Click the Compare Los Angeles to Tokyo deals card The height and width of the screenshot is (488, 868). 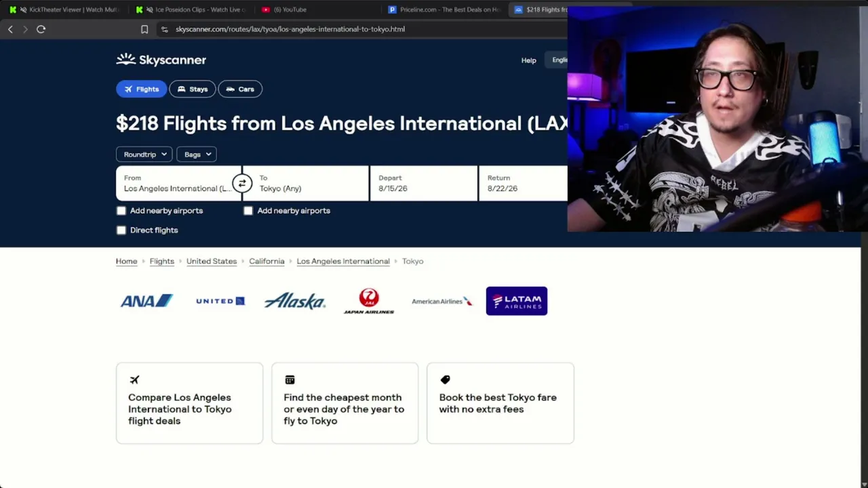pos(189,403)
